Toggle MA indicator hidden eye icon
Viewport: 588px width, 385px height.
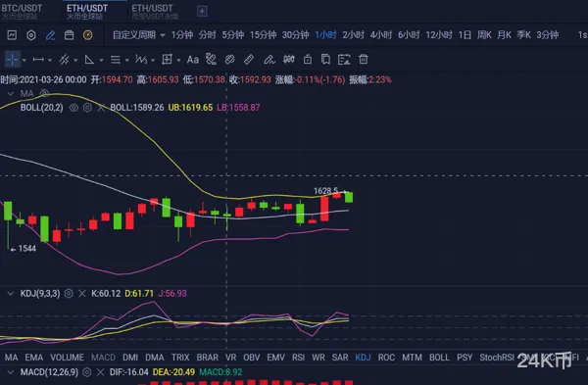(x=45, y=93)
